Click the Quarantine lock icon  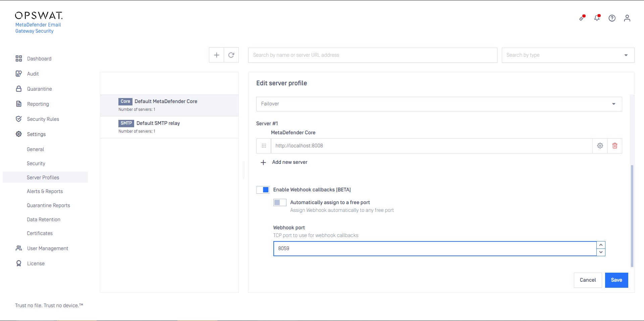(x=19, y=89)
